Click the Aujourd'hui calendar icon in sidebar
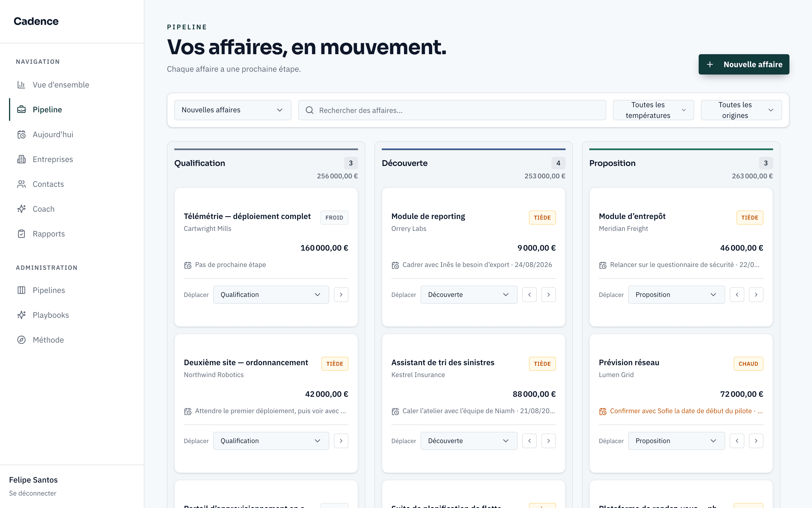 (21, 134)
